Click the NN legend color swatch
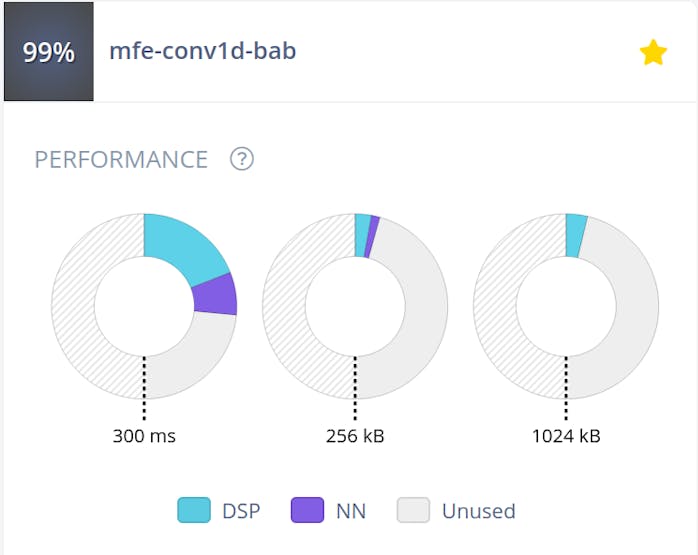The width and height of the screenshot is (698, 555). click(307, 511)
